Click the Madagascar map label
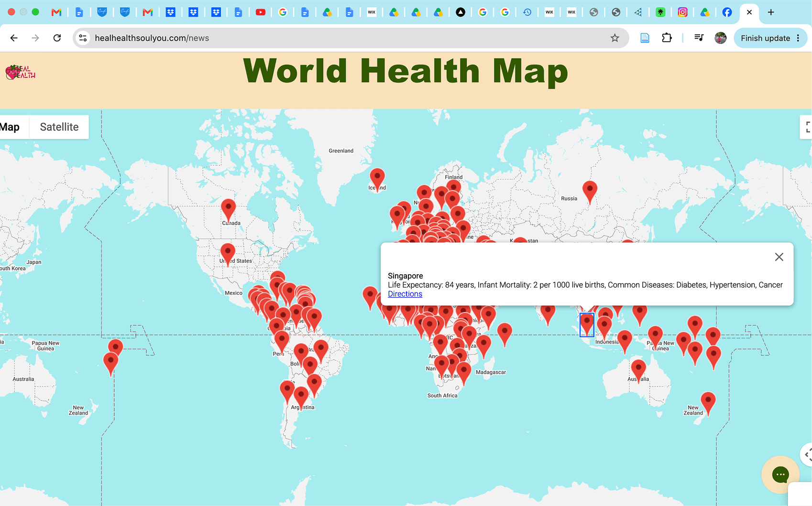This screenshot has width=812, height=506. [x=491, y=372]
